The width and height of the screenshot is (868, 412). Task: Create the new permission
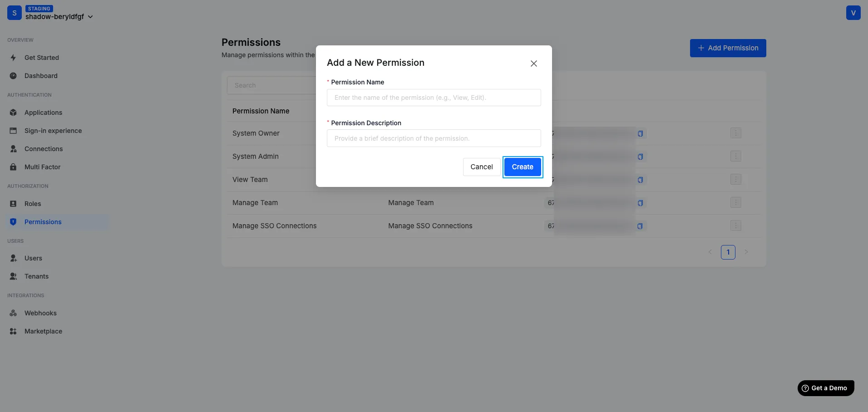coord(523,167)
